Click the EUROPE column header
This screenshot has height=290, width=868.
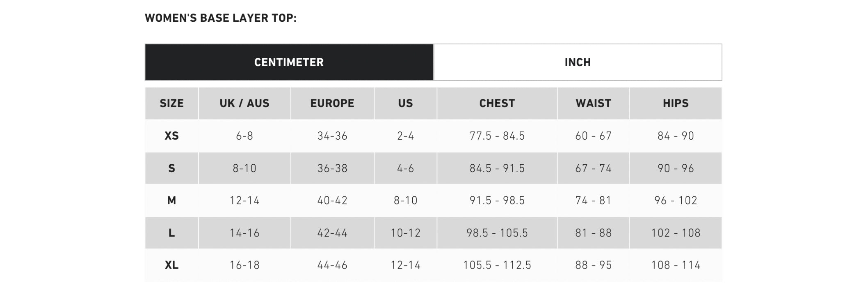point(332,103)
